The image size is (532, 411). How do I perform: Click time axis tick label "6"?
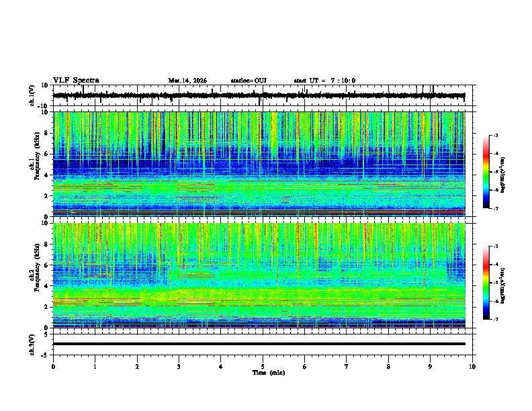305,367
